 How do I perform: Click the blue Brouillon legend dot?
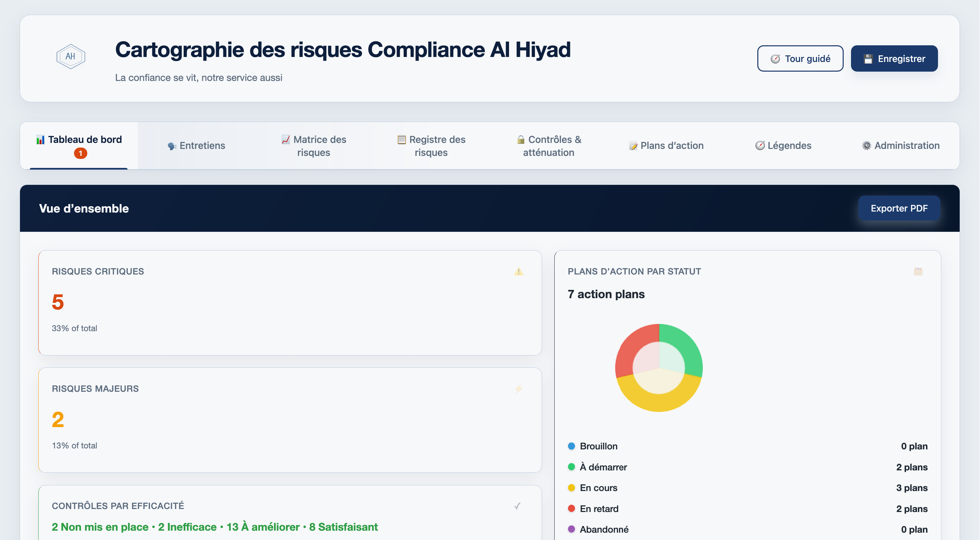click(571, 446)
